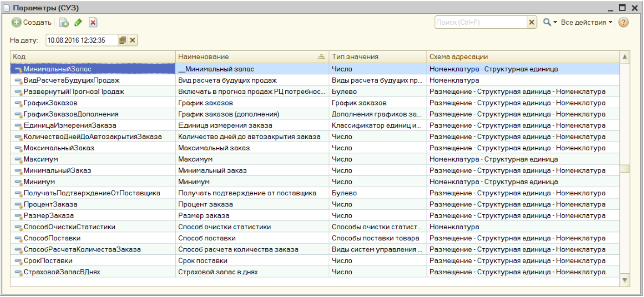644x297 pixels.
Task: Click the Схема адресации column header
Action: (x=523, y=57)
